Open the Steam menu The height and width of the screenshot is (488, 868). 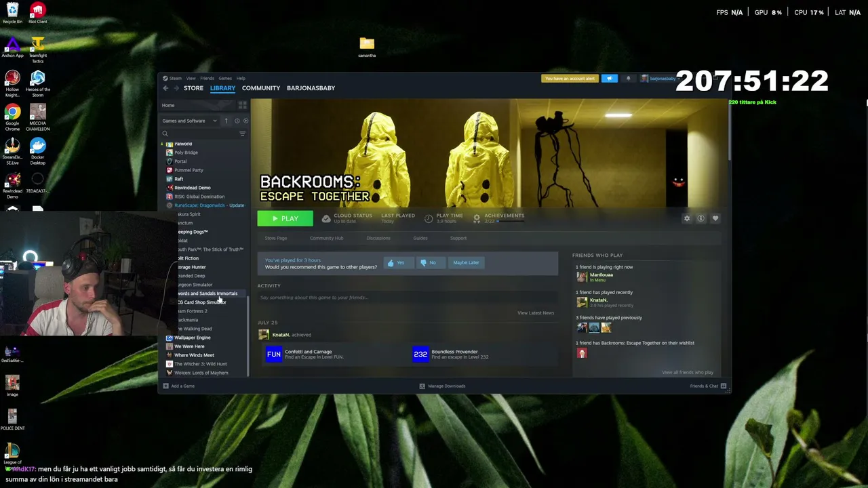[176, 78]
